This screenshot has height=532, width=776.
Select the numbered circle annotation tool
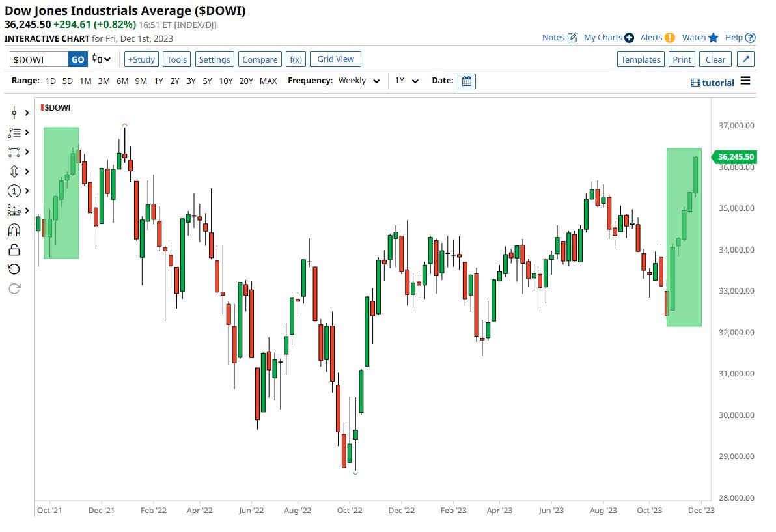click(x=14, y=191)
